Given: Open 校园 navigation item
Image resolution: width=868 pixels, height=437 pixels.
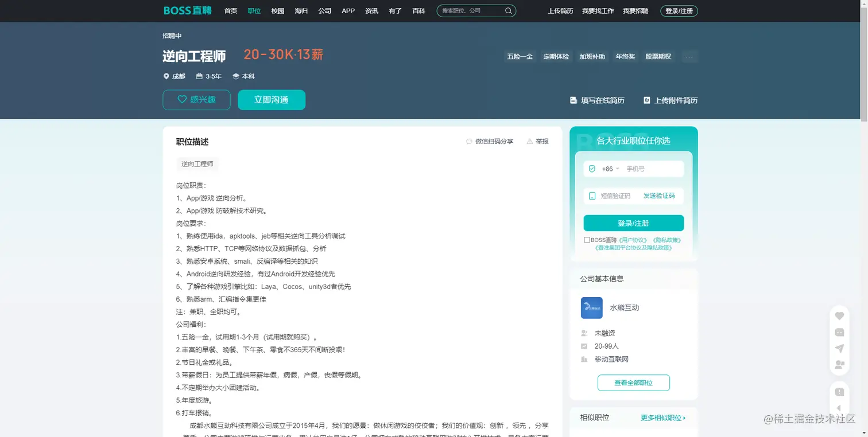Looking at the screenshot, I should tap(278, 11).
